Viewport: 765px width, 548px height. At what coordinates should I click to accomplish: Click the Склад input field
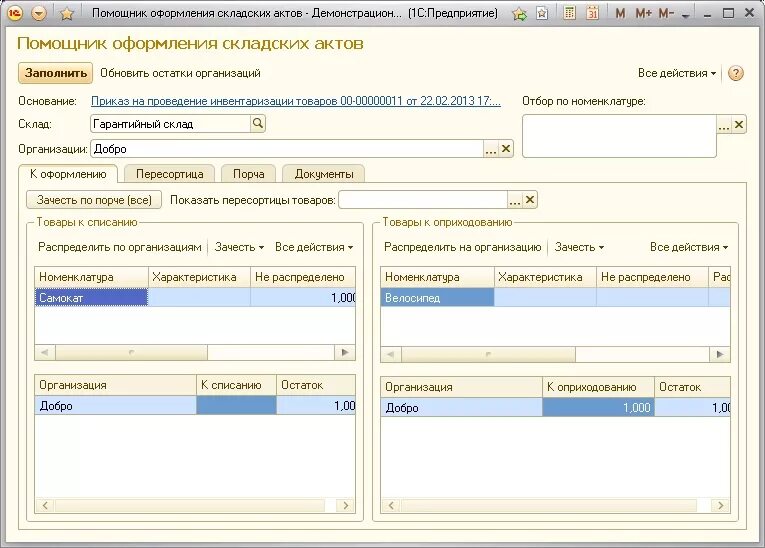(x=171, y=124)
